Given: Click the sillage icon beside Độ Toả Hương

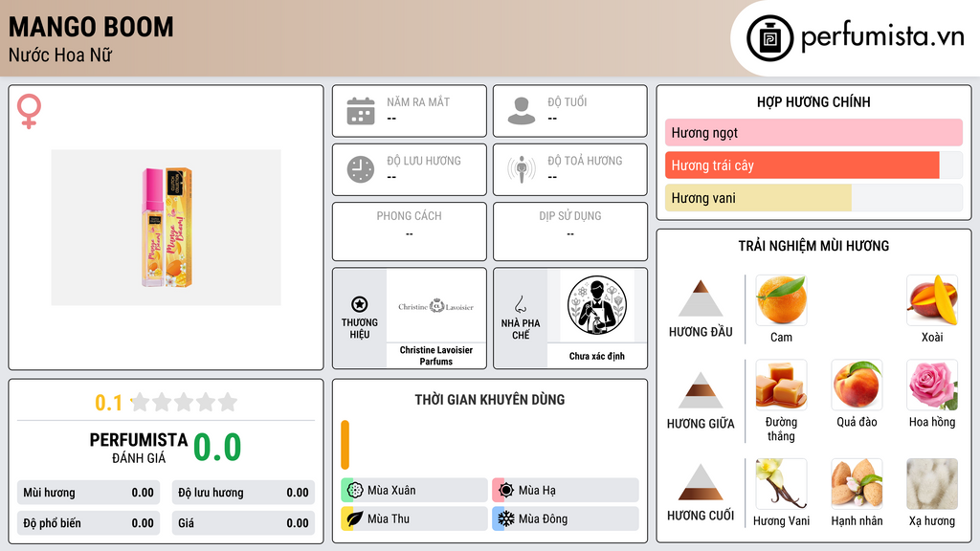Looking at the screenshot, I should (x=522, y=169).
